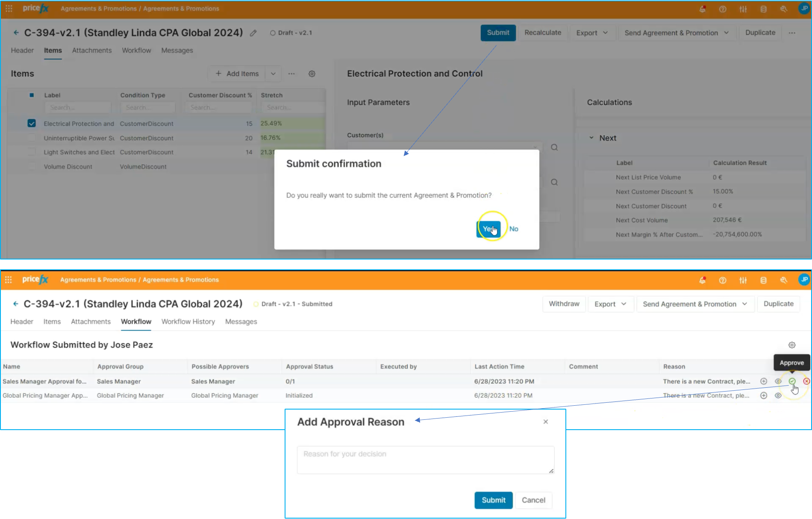Click the plus icon in Global Pricing Manager row
812x519 pixels.
[764, 395]
